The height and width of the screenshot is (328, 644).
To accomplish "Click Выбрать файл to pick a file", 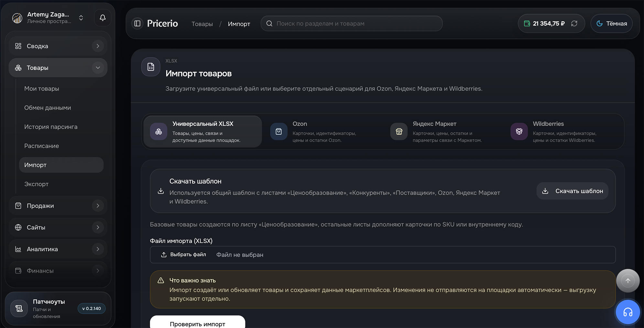I will point(183,255).
